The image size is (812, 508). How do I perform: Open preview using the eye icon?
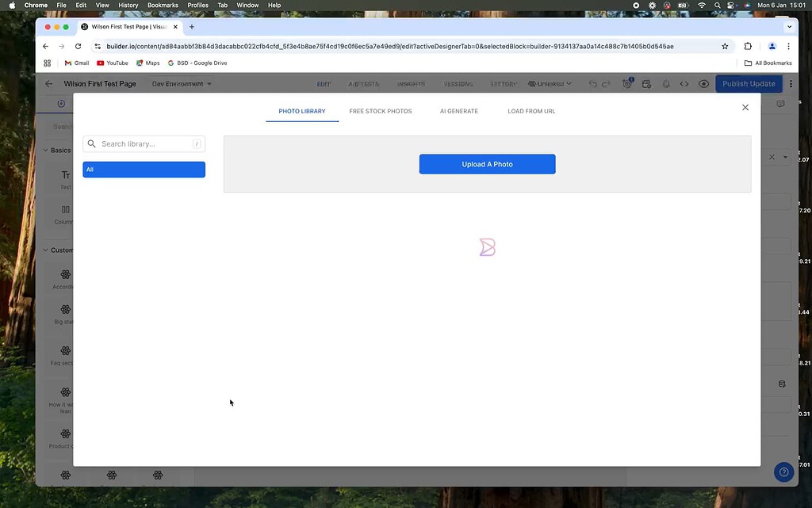[703, 83]
